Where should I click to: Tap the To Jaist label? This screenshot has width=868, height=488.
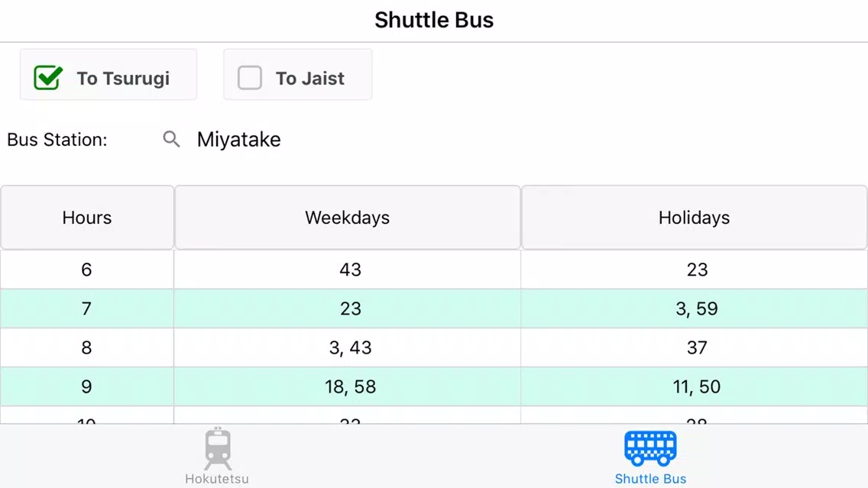coord(310,79)
